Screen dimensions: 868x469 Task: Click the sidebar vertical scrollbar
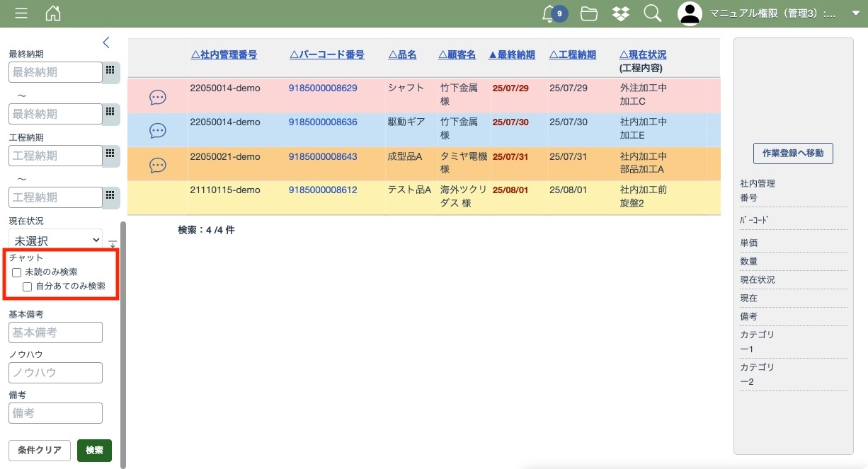click(123, 340)
